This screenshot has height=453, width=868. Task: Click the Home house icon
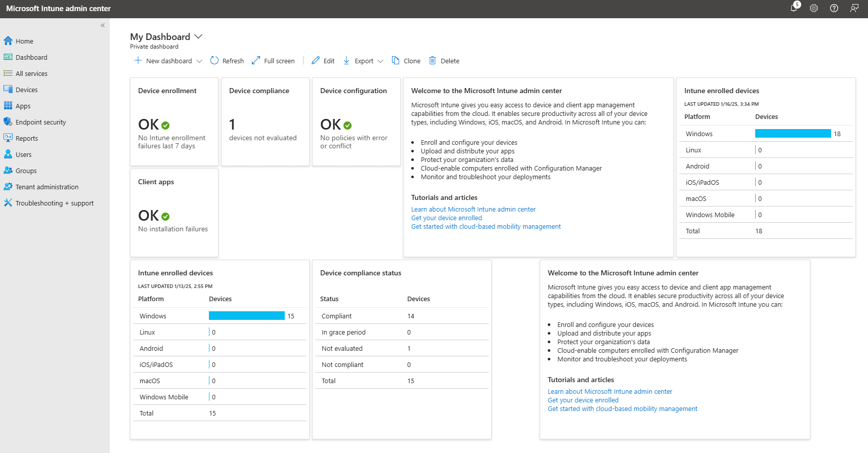8,41
